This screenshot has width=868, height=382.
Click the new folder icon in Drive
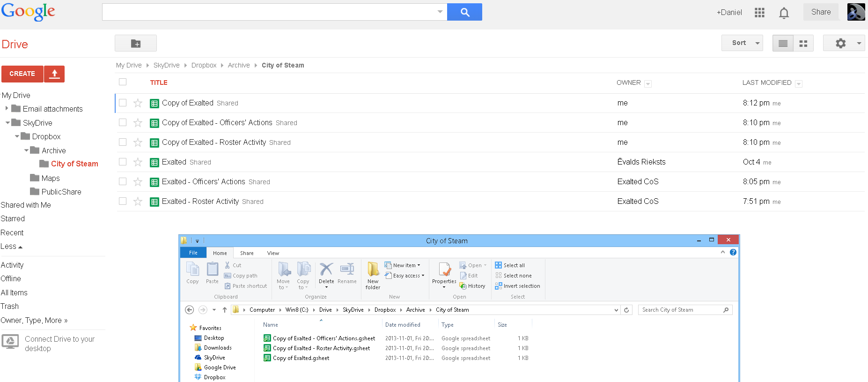click(136, 43)
